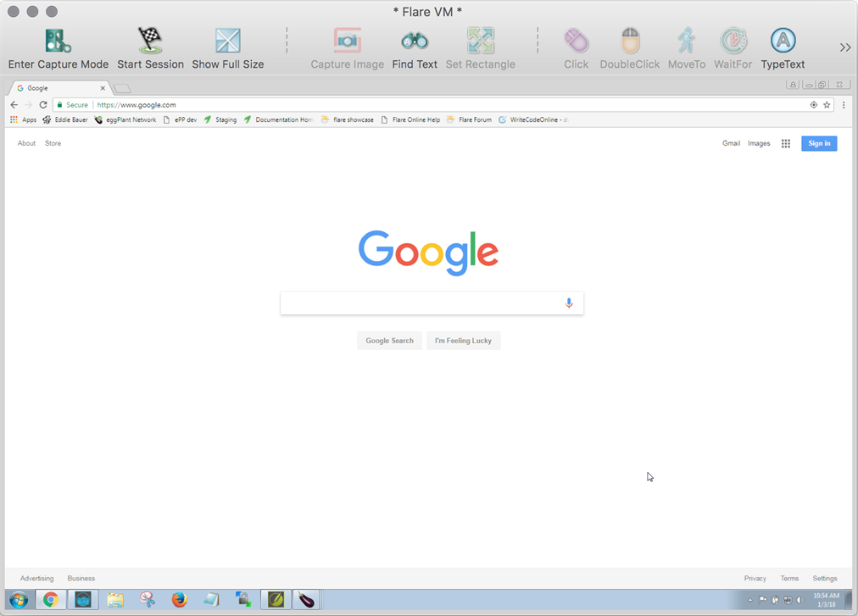This screenshot has height=616, width=858.
Task: Click the green feather taskbar icon
Action: (x=276, y=600)
